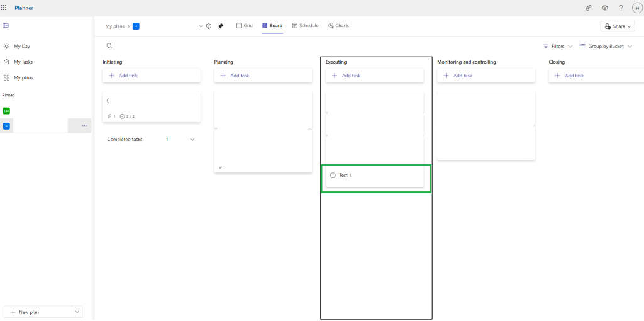Switch to the Grid view tab
This screenshot has height=321, width=644.
245,25
